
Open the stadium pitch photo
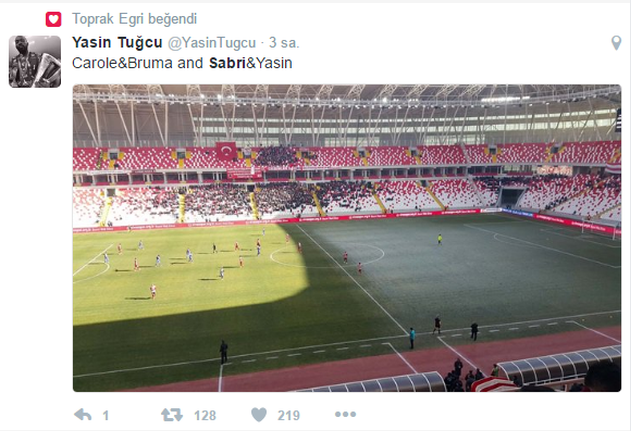[x=347, y=238]
